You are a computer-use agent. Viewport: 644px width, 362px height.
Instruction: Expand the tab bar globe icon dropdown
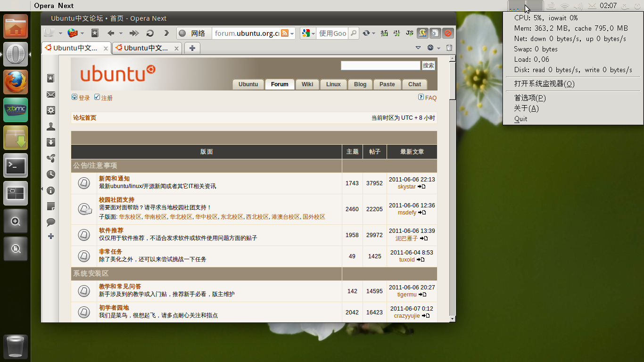coord(438,48)
